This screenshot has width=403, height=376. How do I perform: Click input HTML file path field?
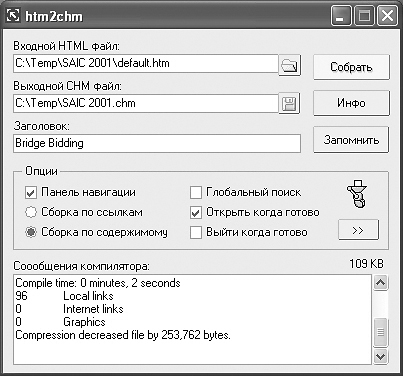146,63
